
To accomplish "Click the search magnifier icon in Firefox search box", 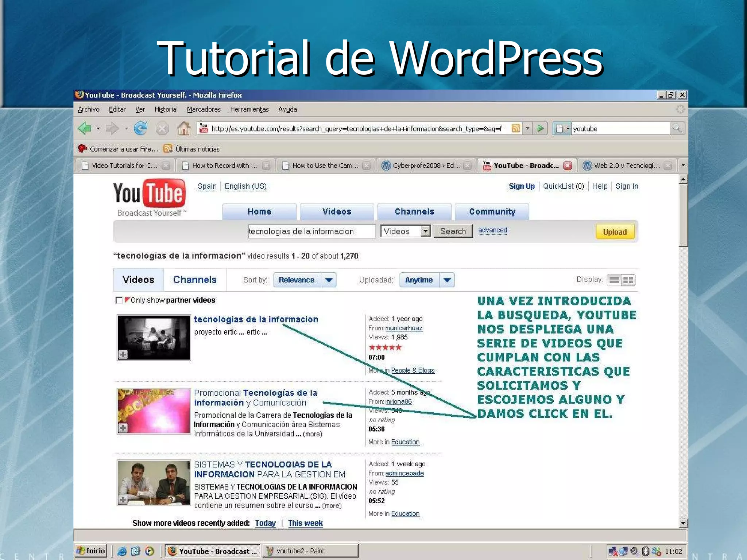I will point(677,128).
